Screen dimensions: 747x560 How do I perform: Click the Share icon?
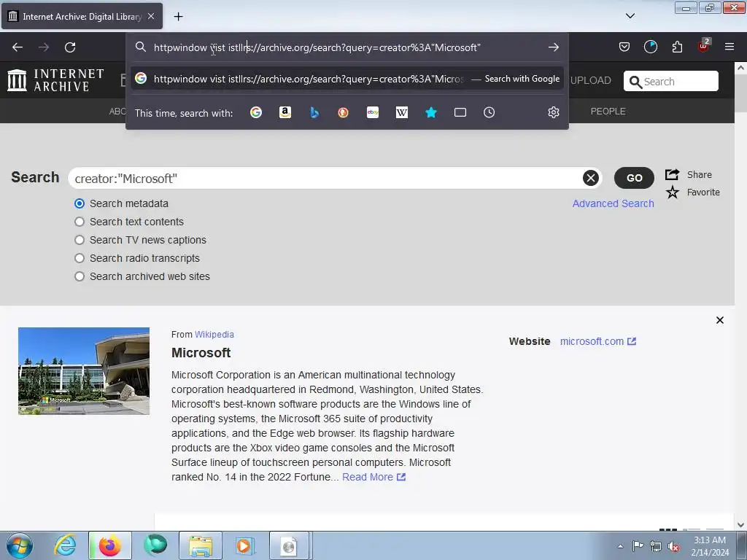tap(672, 174)
